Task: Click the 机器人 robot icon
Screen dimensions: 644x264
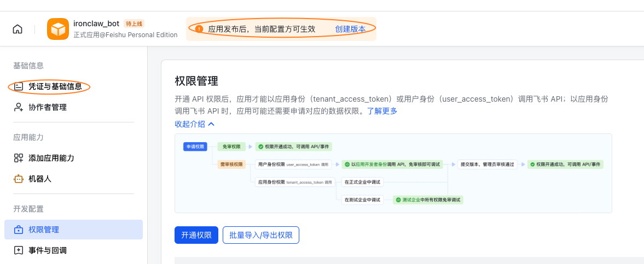Action: click(x=18, y=179)
